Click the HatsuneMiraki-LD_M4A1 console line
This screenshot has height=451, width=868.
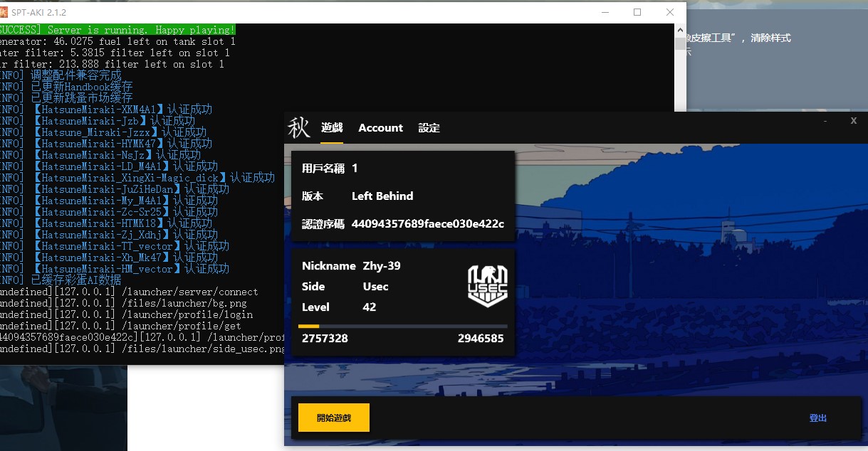(x=109, y=166)
